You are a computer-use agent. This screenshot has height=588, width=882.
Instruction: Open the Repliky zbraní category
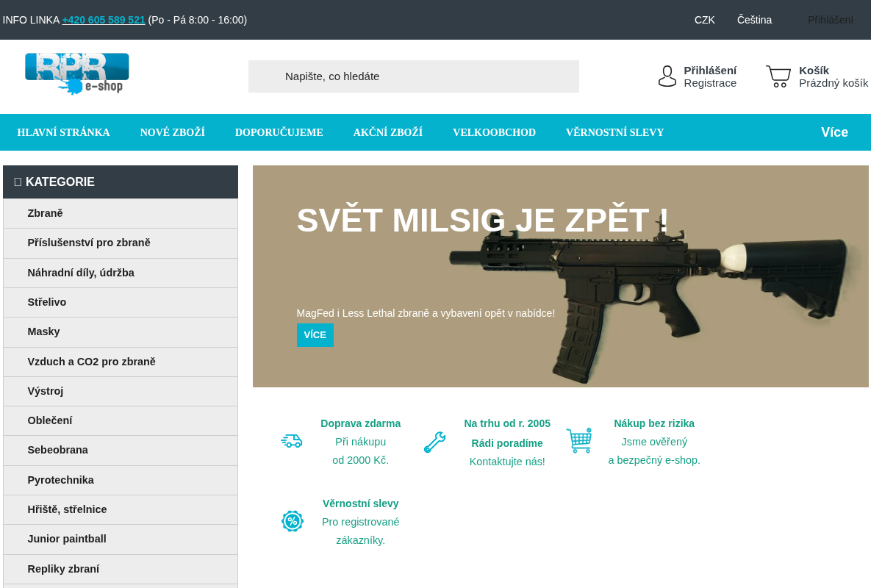tap(121, 569)
